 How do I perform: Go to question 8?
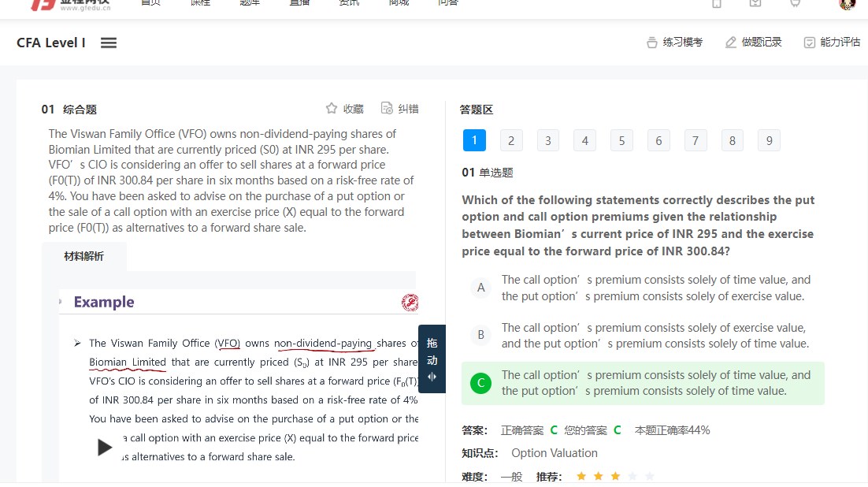tap(733, 141)
